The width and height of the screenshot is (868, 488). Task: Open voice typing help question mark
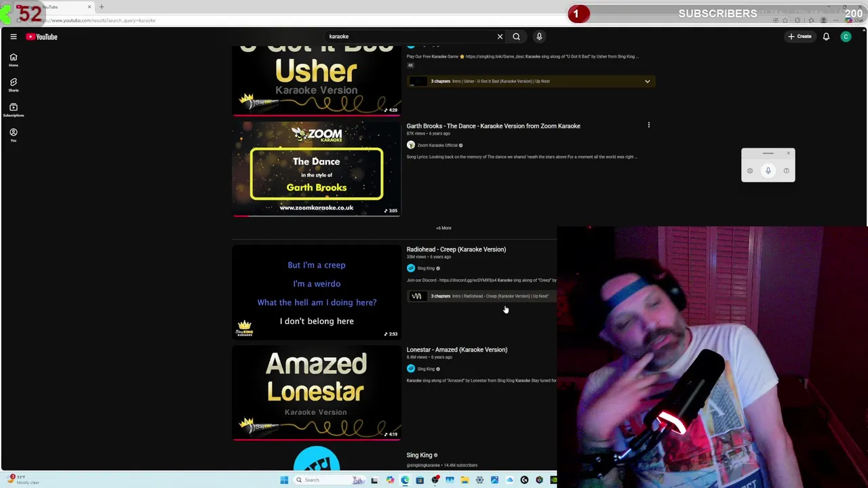[786, 171]
